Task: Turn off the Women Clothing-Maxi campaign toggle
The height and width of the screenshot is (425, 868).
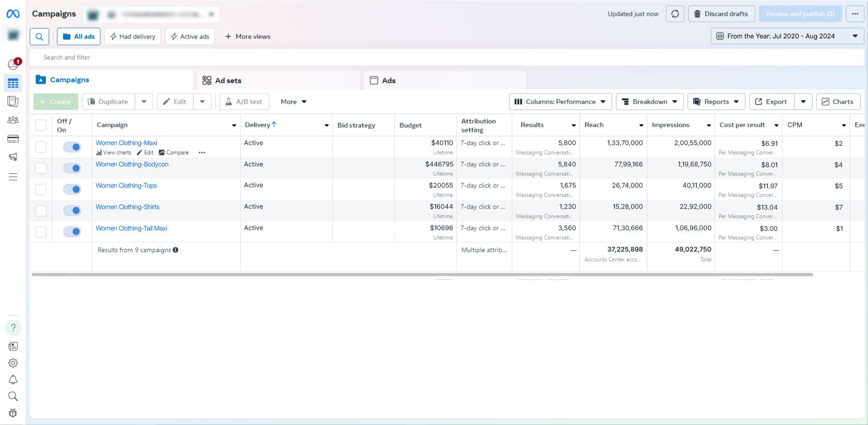Action: (x=72, y=147)
